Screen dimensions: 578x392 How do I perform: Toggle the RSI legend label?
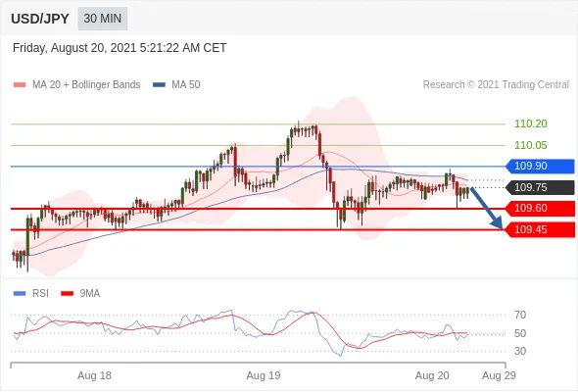(x=40, y=294)
